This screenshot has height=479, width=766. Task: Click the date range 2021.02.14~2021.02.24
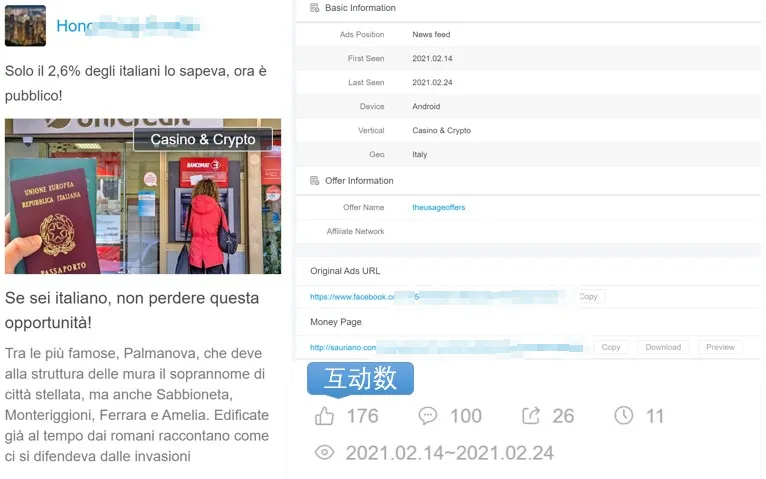(449, 453)
